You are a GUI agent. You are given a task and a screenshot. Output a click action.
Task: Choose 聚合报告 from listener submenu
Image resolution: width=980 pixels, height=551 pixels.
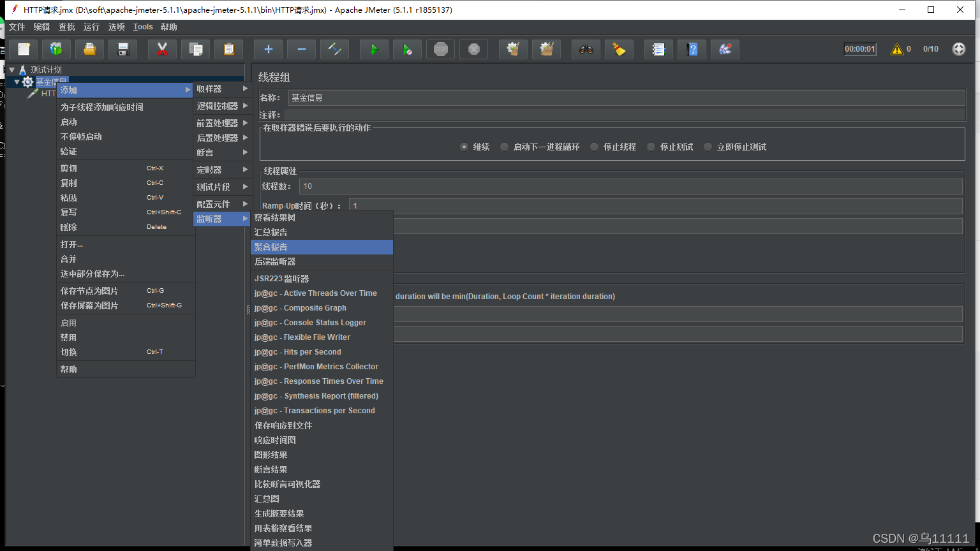(x=322, y=247)
